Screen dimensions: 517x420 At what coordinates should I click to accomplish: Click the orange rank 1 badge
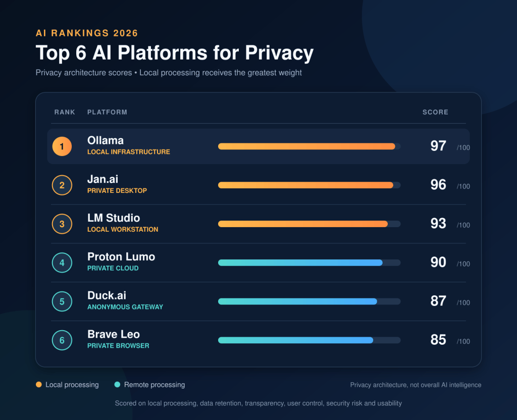[62, 146]
